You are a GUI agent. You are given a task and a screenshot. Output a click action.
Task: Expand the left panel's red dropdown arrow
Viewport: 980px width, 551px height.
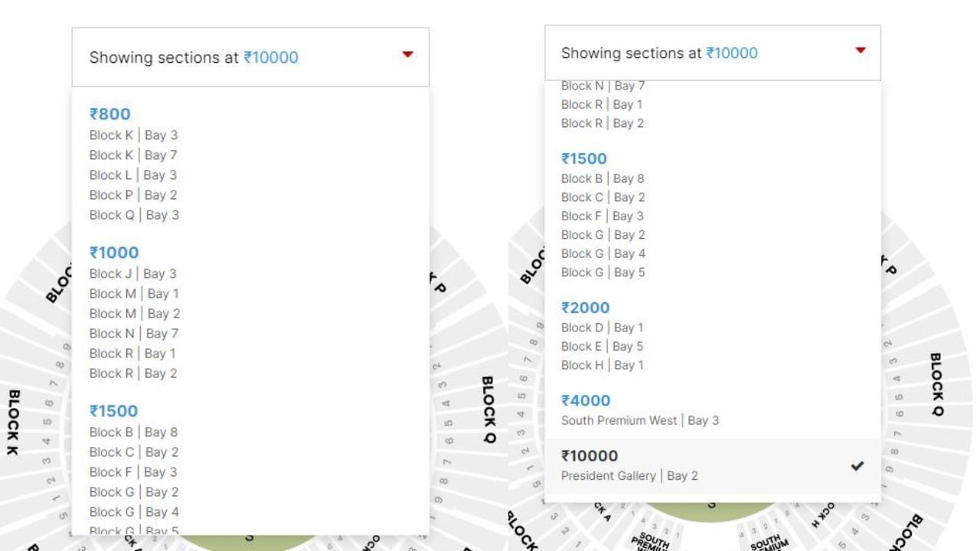[x=407, y=54]
